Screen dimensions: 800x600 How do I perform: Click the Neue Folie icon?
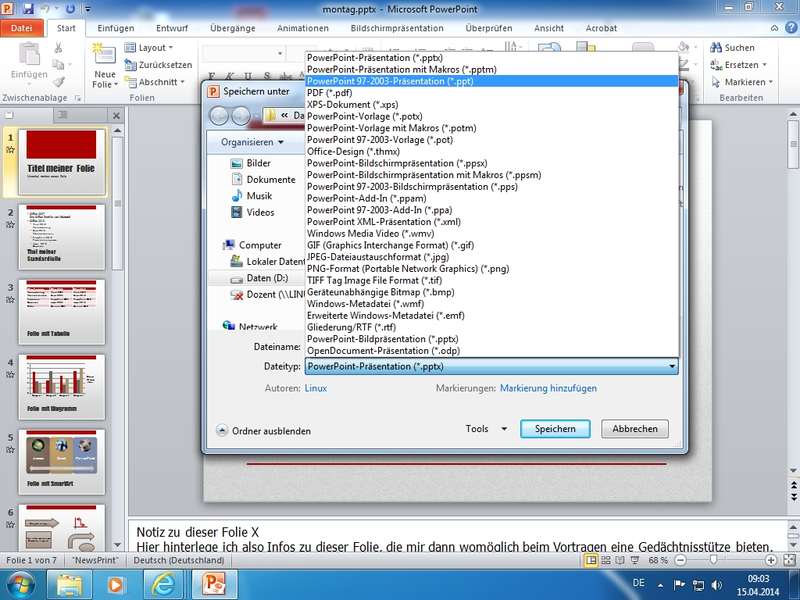pyautogui.click(x=105, y=54)
